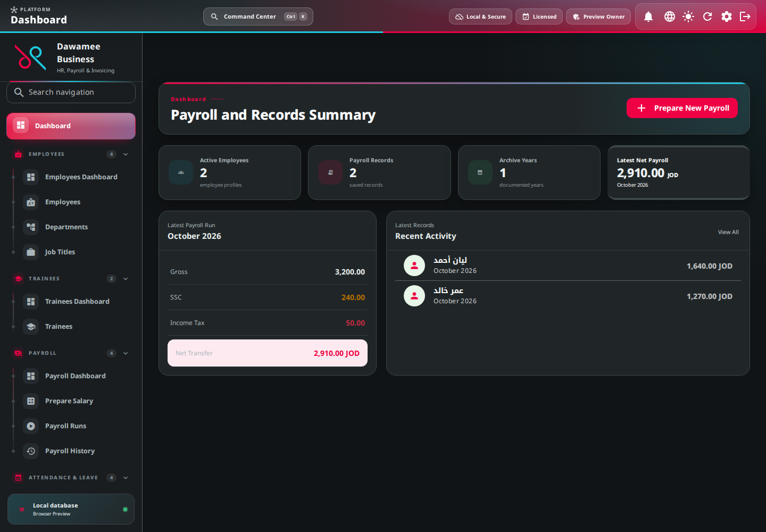This screenshot has height=532, width=766.
Task: Click the Employees badge icon
Action: [31, 202]
